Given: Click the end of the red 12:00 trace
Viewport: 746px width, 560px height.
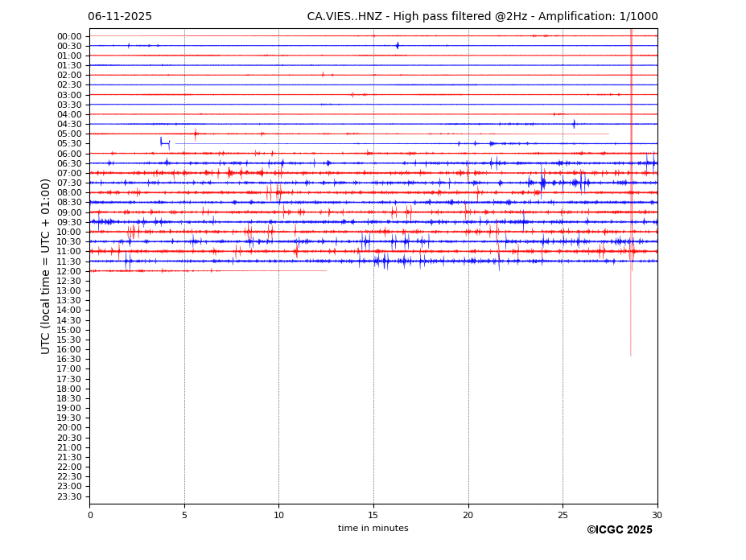Looking at the screenshot, I should tap(325, 271).
